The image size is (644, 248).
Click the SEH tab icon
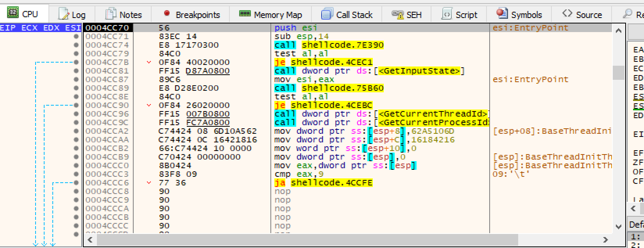[x=397, y=14]
